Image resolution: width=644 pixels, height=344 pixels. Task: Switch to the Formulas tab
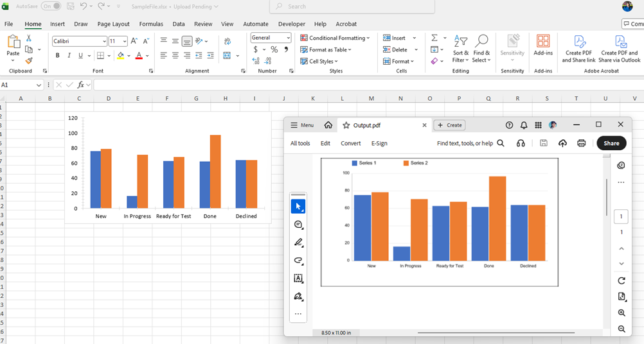(x=151, y=24)
